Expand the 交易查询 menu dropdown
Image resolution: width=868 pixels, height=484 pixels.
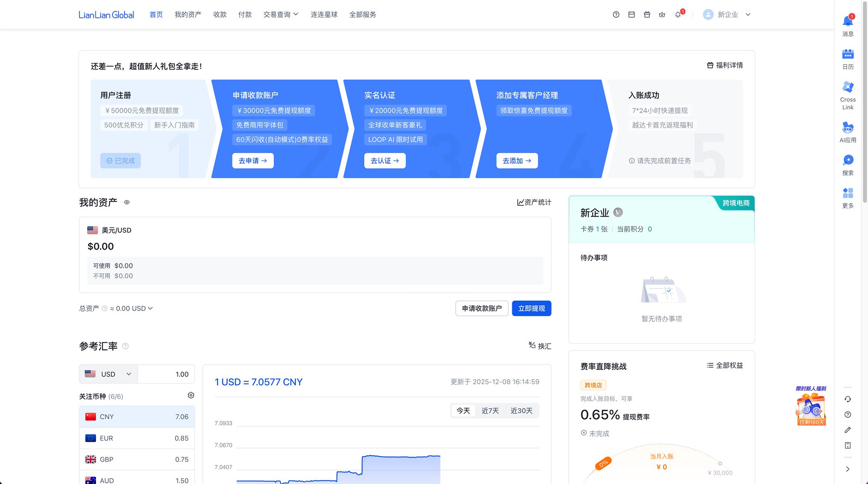click(x=281, y=15)
